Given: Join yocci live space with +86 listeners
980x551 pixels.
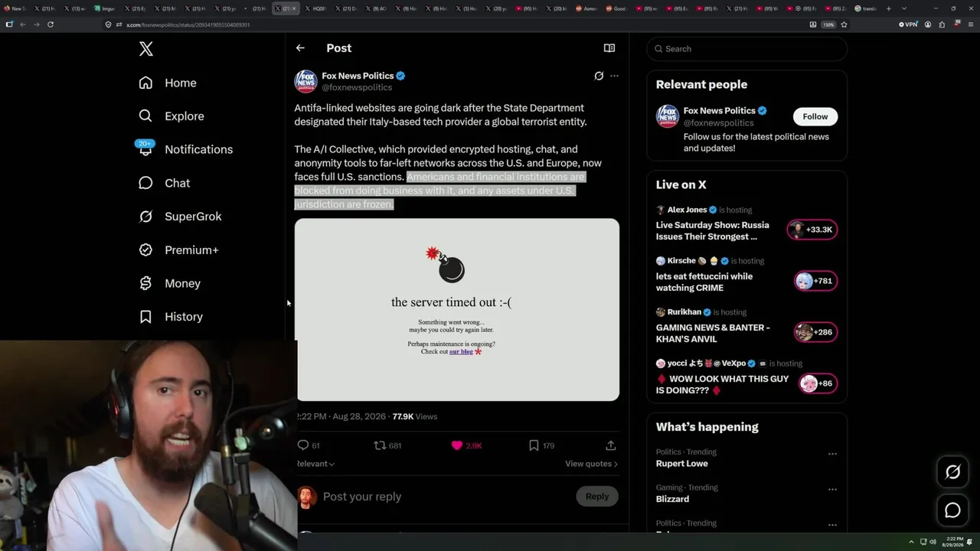Looking at the screenshot, I should pyautogui.click(x=818, y=383).
